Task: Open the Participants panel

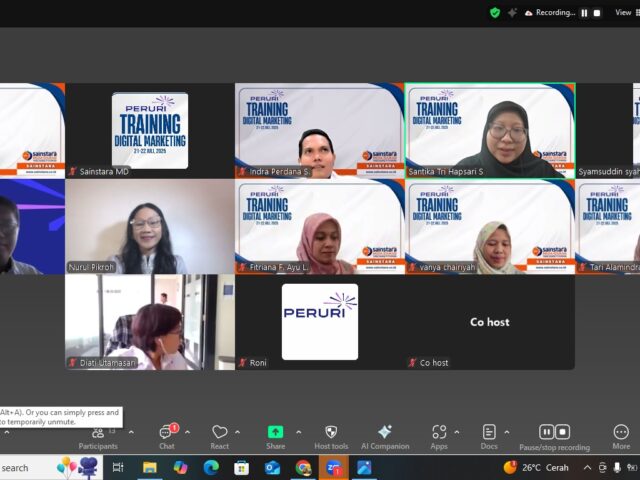Action: [98, 438]
